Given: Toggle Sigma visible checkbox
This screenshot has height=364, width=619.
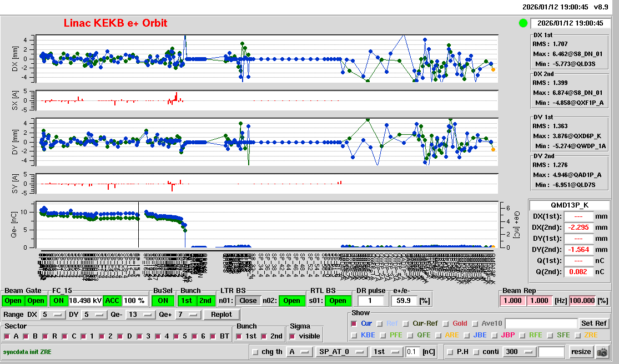Looking at the screenshot, I should [x=293, y=336].
